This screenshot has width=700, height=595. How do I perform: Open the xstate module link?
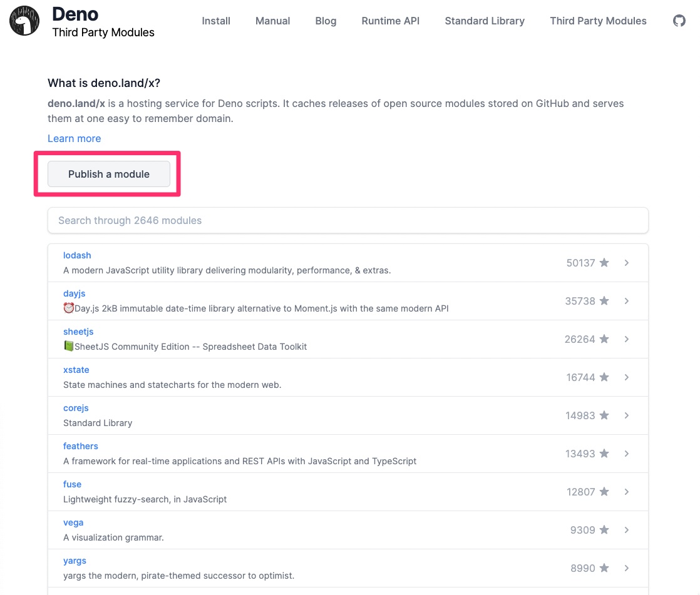76,370
